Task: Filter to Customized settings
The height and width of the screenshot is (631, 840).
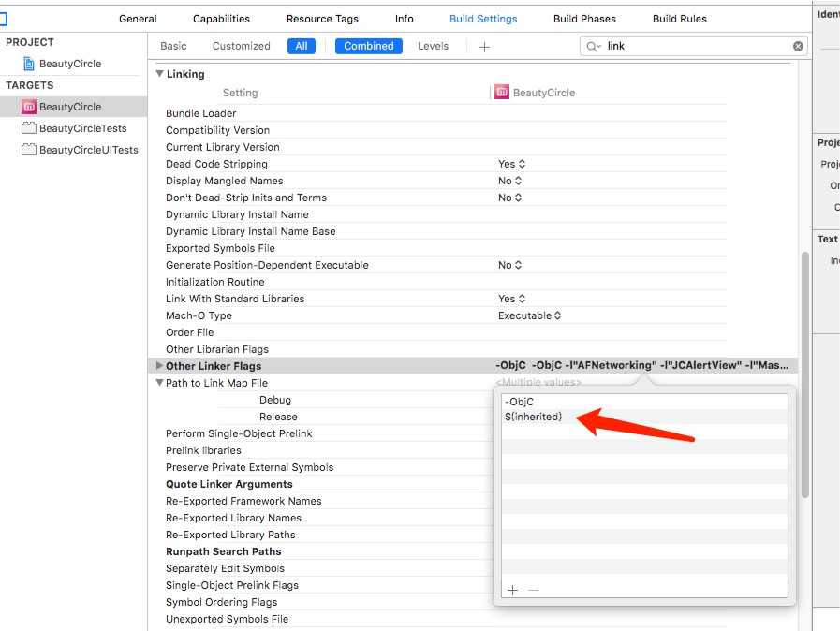Action: [241, 46]
